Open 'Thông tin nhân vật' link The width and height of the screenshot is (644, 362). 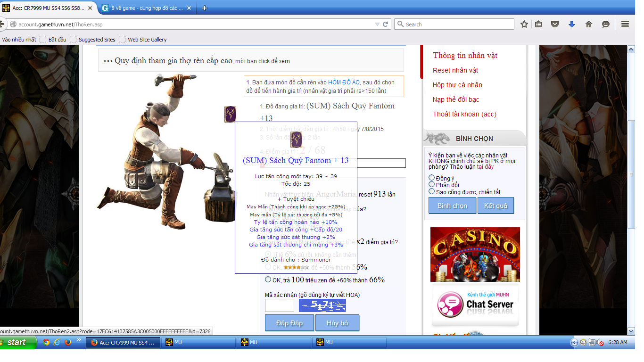465,56
